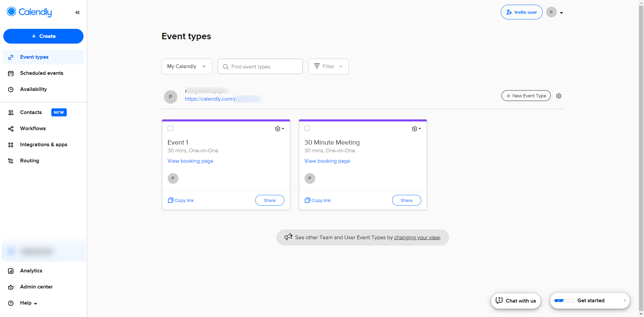Open the Availability page
This screenshot has height=317, width=644.
[x=43, y=89]
